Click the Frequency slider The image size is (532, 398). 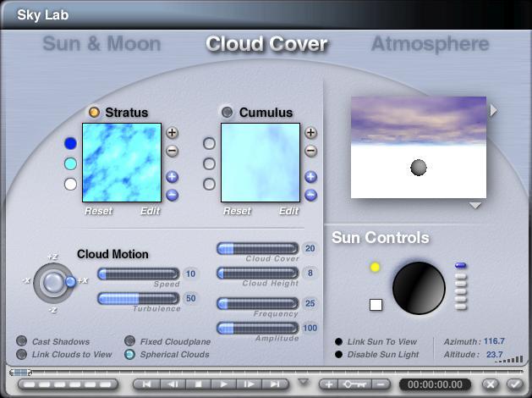click(257, 304)
